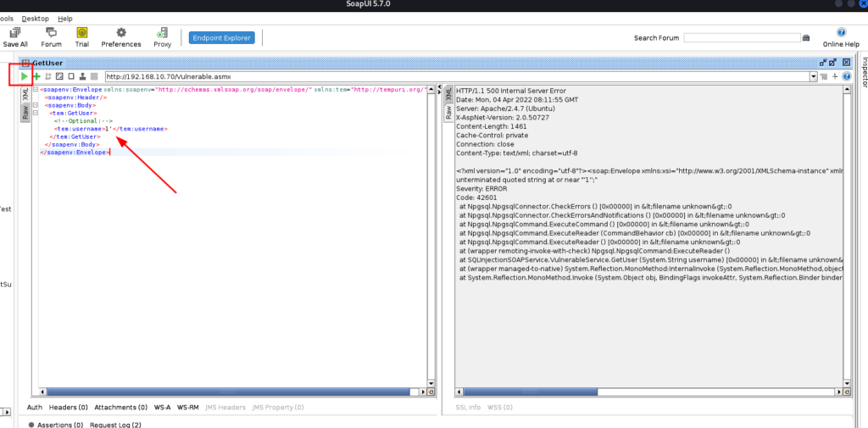The width and height of the screenshot is (868, 428).
Task: Open Save All from the main toolbar
Action: [x=15, y=37]
